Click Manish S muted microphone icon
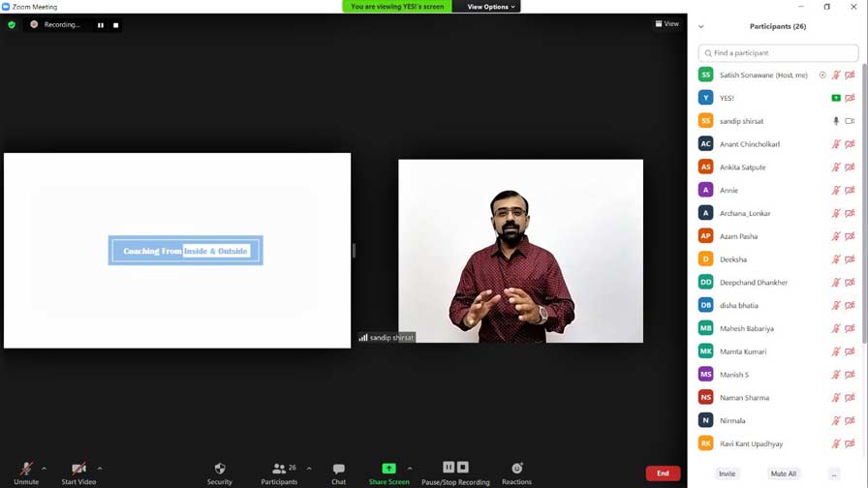This screenshot has width=868, height=488. click(836, 375)
